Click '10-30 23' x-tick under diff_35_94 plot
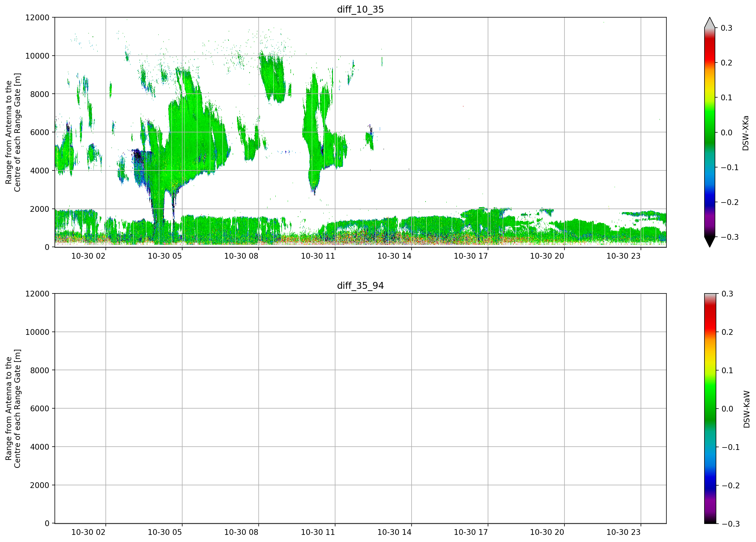Screen dimensions: 756x542 pos(623,532)
